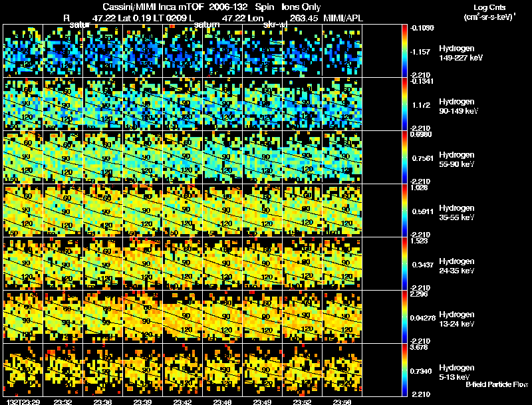Click the color scale value '0.5911'
The height and width of the screenshot is (405, 532).
(x=423, y=211)
